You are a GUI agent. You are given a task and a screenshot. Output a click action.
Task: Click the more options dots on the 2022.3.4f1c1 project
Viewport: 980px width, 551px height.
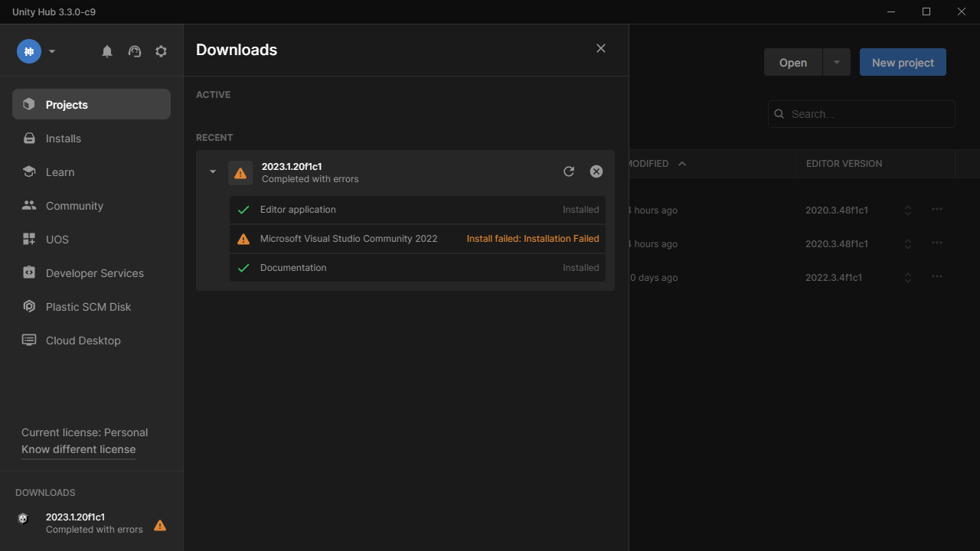click(x=936, y=277)
